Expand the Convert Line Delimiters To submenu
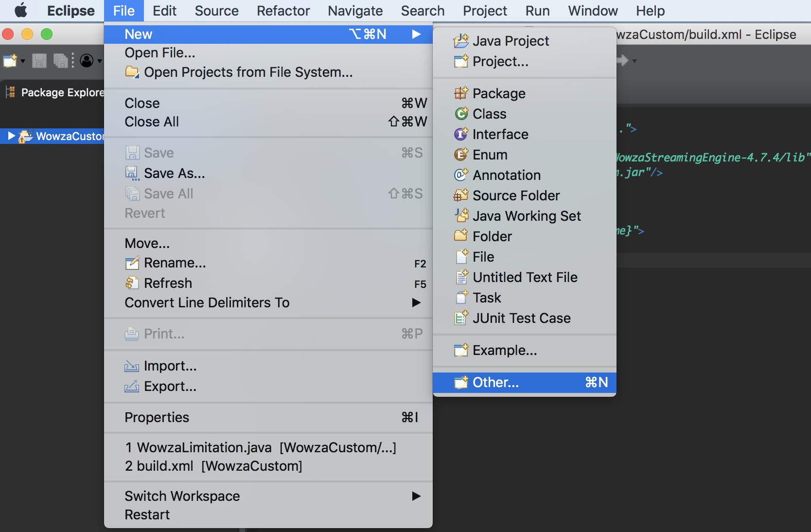The image size is (811, 532). (x=416, y=302)
